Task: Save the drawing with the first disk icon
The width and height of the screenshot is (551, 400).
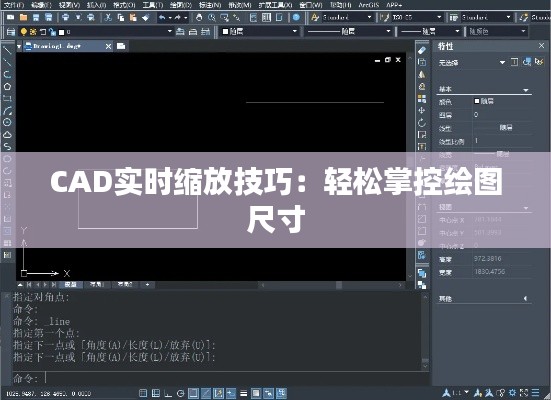Action: point(36,17)
